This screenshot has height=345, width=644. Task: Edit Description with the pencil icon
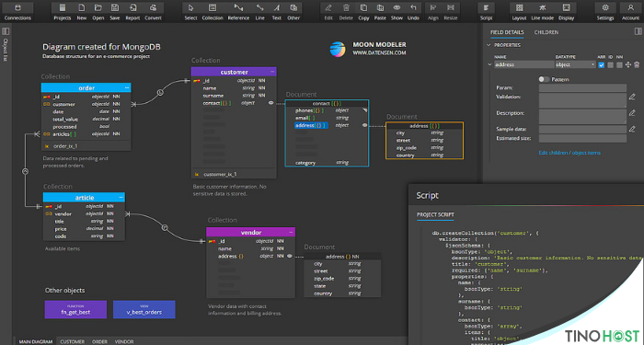632,112
